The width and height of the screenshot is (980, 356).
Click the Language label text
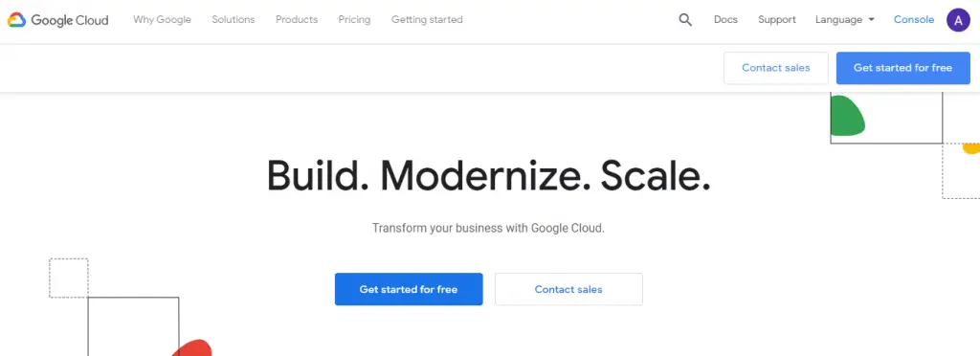coord(838,19)
